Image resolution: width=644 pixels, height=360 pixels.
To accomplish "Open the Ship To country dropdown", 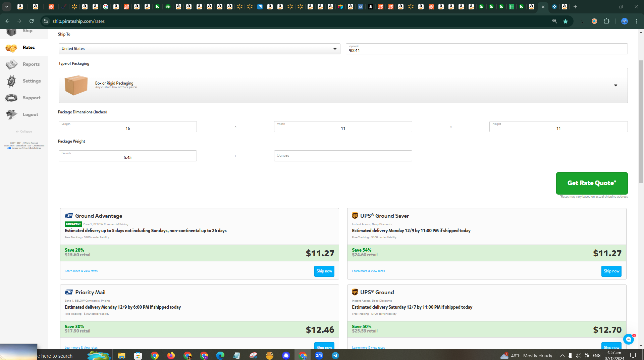I will click(x=199, y=49).
